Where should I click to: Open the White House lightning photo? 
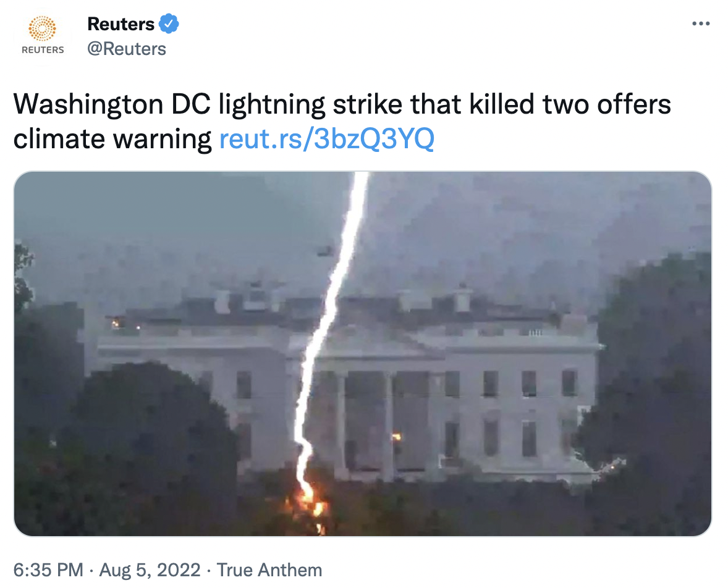point(363,354)
